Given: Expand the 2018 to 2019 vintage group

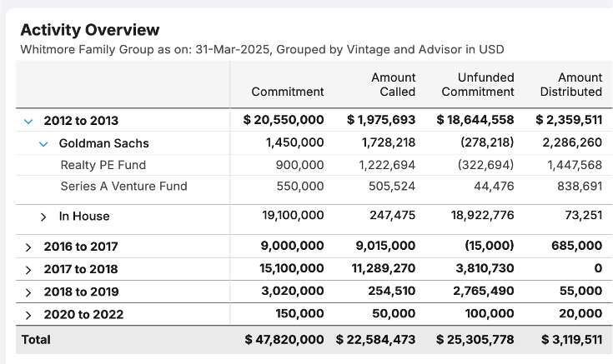Looking at the screenshot, I should [28, 292].
